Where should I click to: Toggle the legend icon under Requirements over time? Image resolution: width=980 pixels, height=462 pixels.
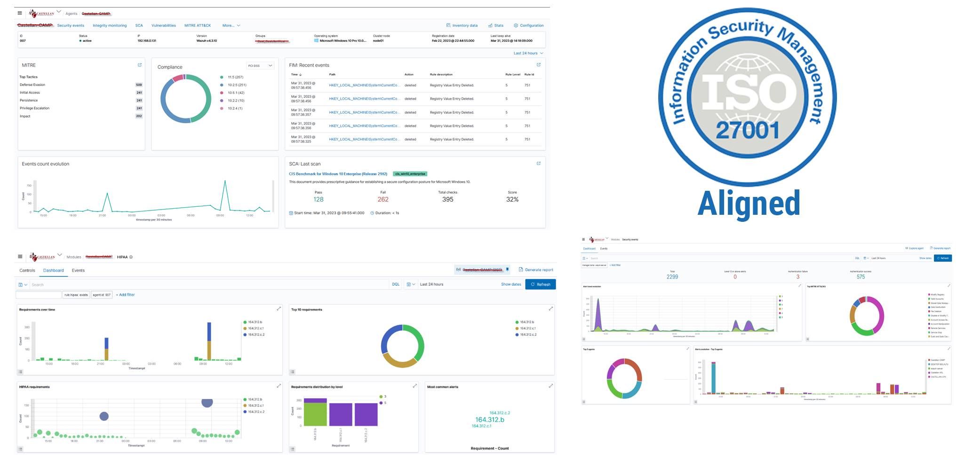[20, 372]
